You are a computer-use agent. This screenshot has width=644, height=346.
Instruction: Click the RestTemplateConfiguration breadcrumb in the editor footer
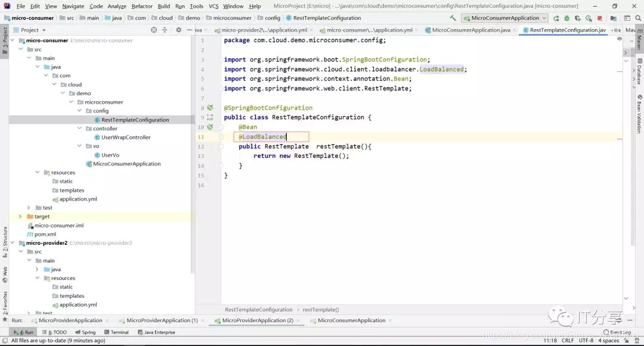point(258,310)
